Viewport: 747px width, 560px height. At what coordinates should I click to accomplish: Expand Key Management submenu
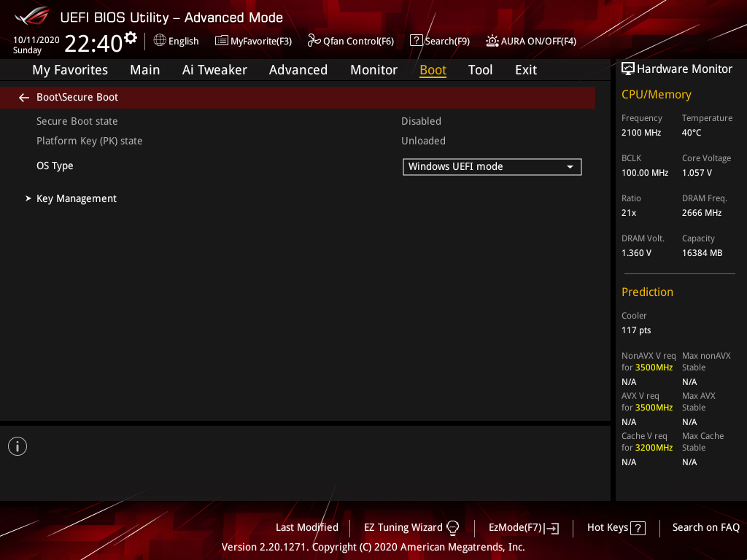[76, 198]
